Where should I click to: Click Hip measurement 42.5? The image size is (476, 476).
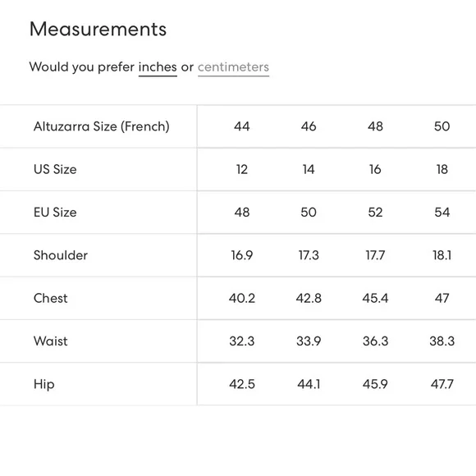point(241,384)
